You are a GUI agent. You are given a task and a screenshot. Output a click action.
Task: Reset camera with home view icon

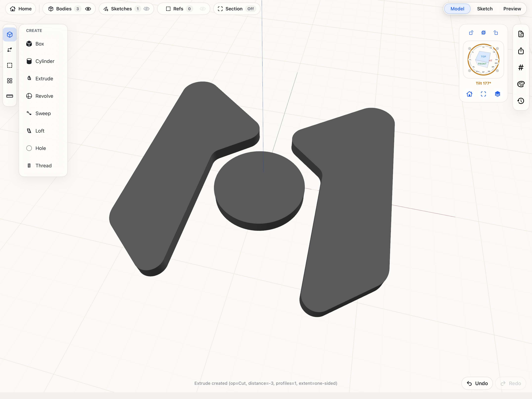point(469,94)
